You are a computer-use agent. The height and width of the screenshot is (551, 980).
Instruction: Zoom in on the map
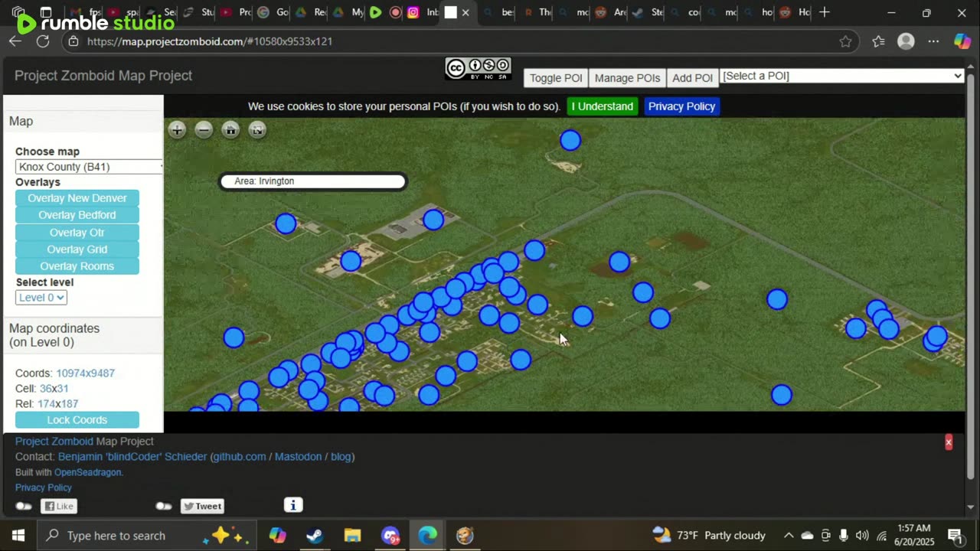pos(177,130)
